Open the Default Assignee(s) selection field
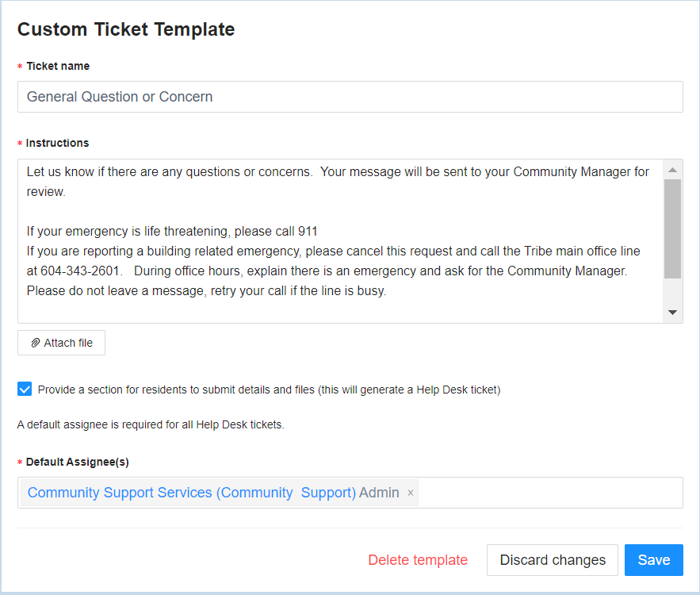The width and height of the screenshot is (700, 595). (549, 493)
